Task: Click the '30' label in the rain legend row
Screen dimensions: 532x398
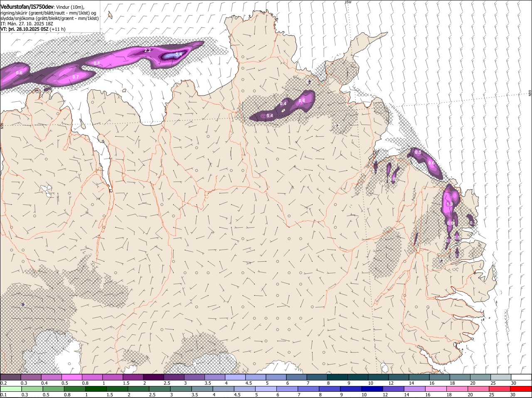Action: point(512,395)
